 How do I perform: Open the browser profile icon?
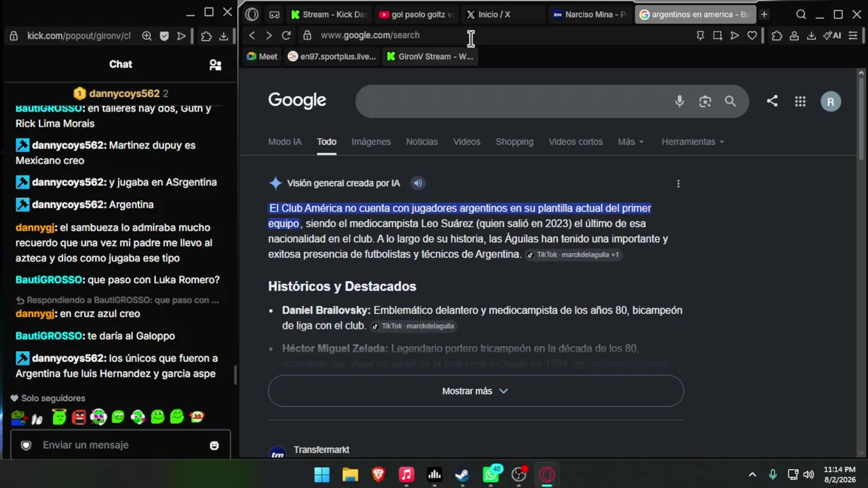pos(794,35)
